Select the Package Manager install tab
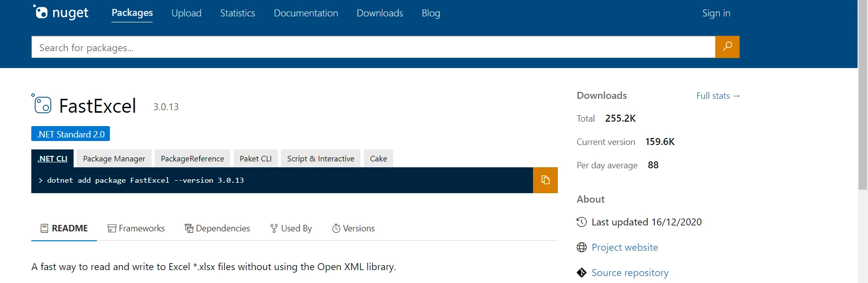The width and height of the screenshot is (868, 283). (114, 159)
